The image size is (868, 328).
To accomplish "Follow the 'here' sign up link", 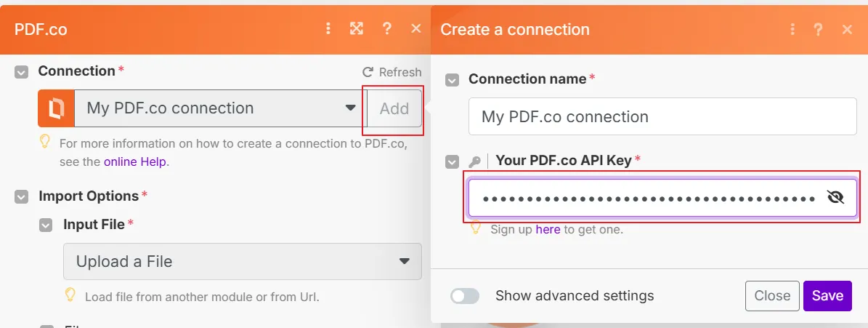I will (548, 229).
